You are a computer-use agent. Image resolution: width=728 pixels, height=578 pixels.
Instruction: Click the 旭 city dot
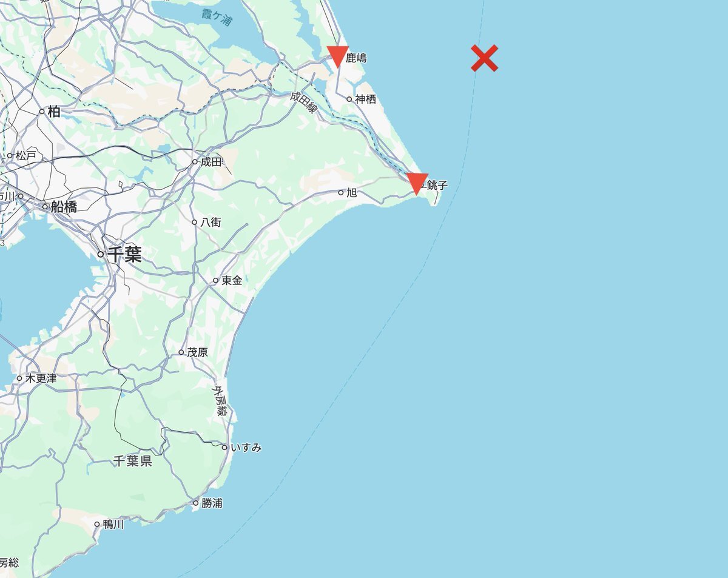341,193
